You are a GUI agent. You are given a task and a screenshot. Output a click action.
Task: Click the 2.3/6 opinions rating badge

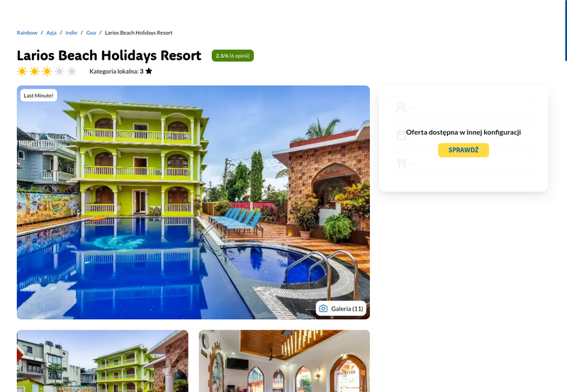[x=232, y=56]
